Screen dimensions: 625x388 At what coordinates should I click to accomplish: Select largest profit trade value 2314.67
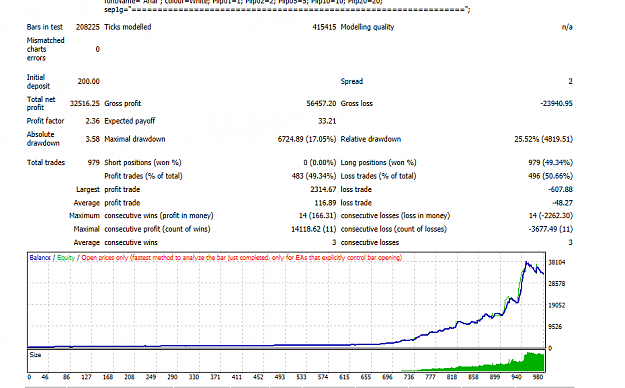323,189
